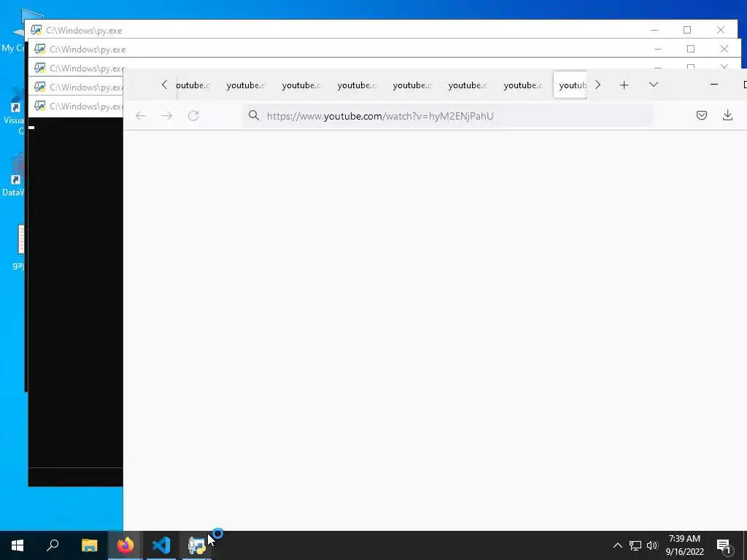Open Save to Pocket icon

(701, 115)
